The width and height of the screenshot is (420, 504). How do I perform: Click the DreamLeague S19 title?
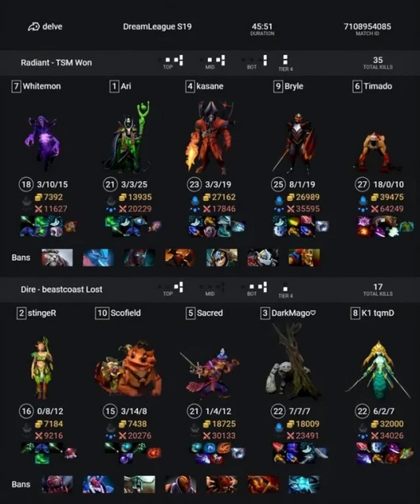(158, 27)
